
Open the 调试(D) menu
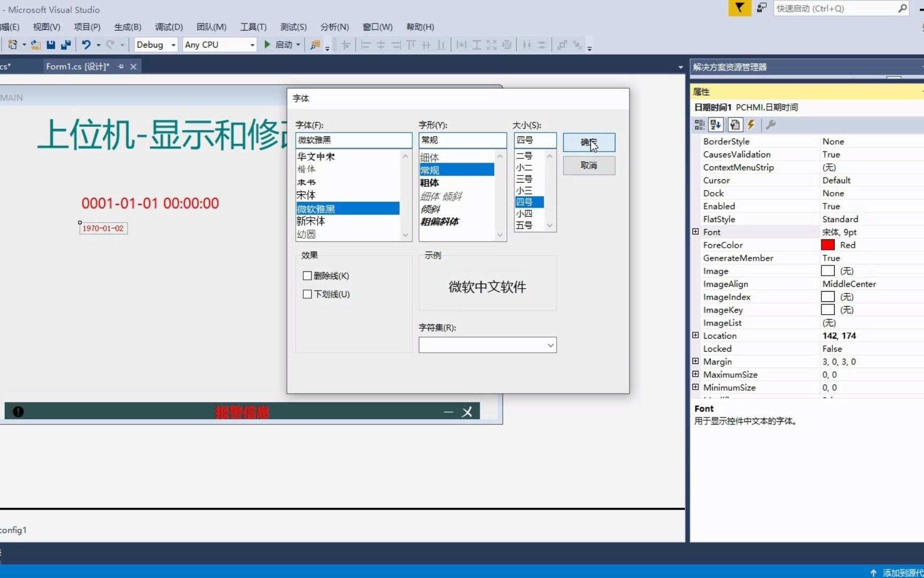click(169, 27)
